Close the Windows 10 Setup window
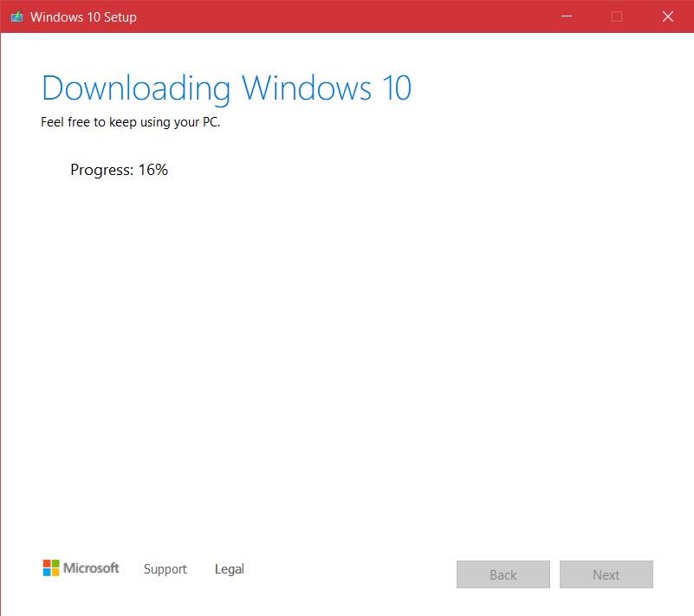The image size is (694, 616). tap(668, 16)
